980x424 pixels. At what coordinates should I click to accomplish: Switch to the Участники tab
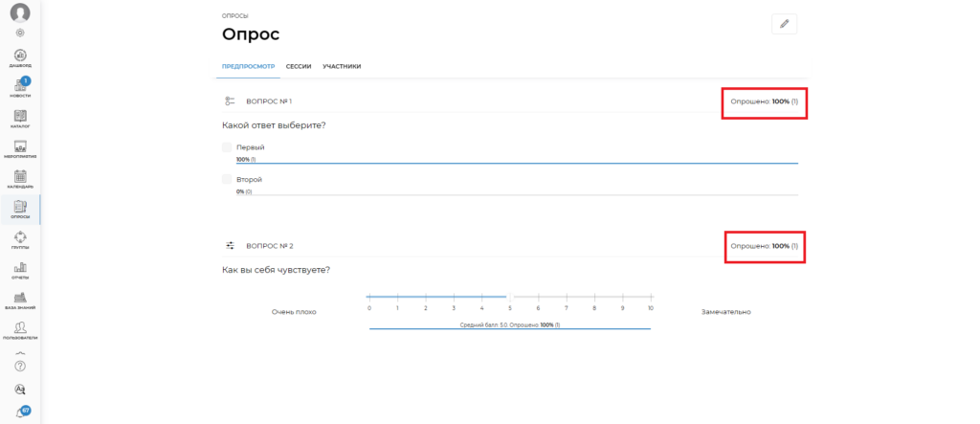point(342,66)
